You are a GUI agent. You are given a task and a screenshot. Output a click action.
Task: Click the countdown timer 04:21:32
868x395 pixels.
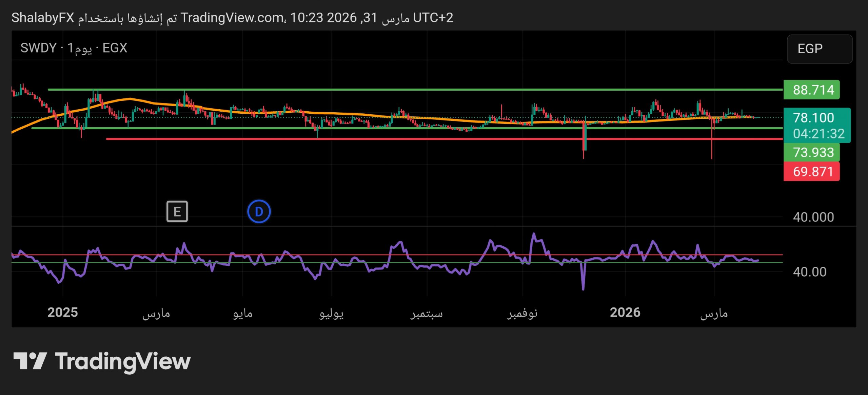(818, 134)
